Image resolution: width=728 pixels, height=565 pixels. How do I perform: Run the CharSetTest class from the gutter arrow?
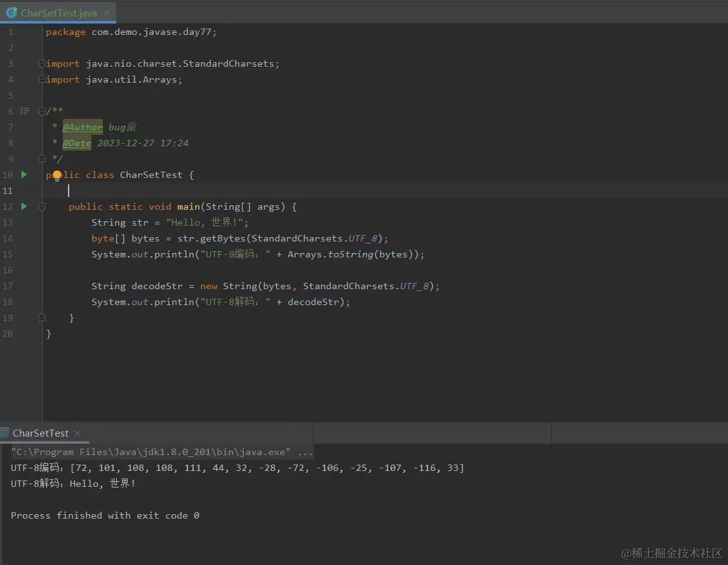coord(24,175)
